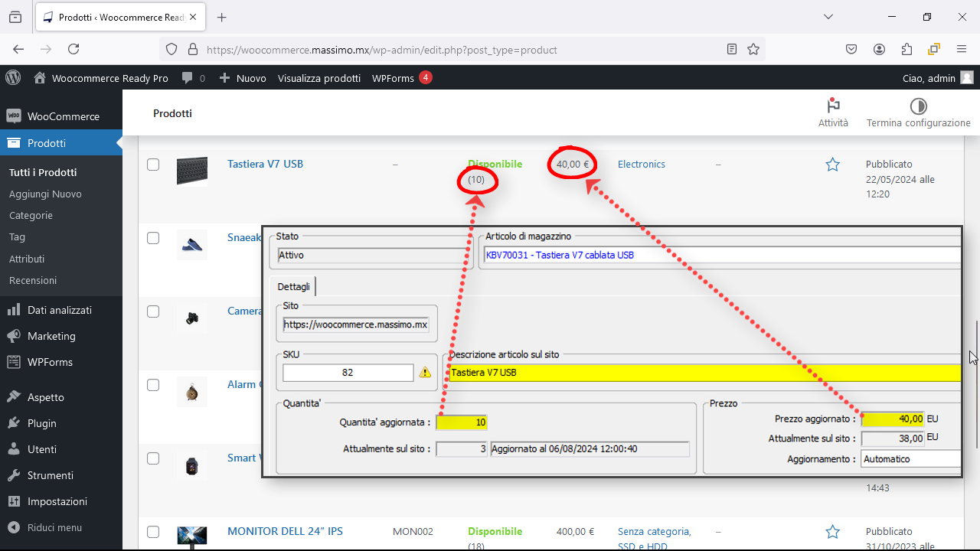The image size is (980, 551).
Task: Open the Woocommerce Ready Pro home link
Action: pyautogui.click(x=101, y=78)
